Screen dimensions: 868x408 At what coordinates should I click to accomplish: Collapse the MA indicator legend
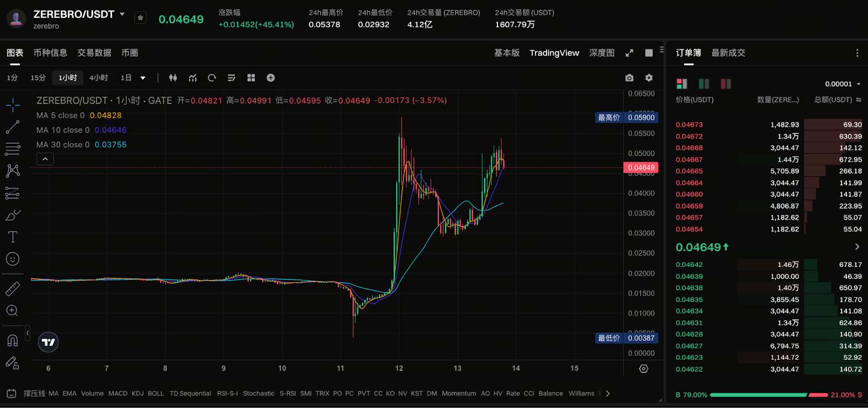(x=45, y=159)
